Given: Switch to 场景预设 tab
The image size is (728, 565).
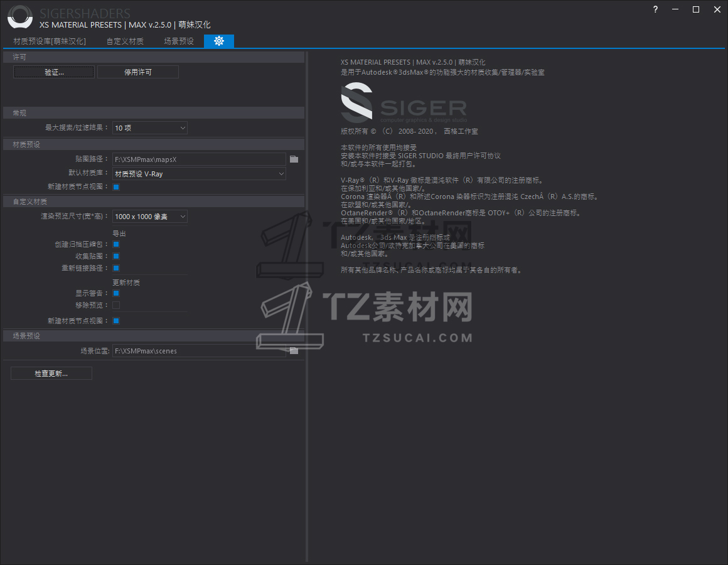Looking at the screenshot, I should coord(179,41).
